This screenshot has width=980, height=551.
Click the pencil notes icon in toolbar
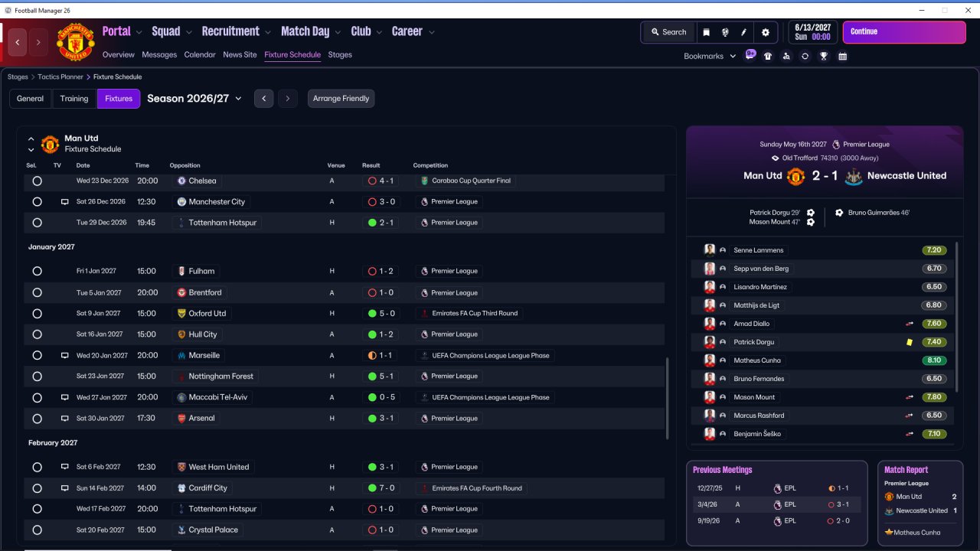[x=744, y=32]
